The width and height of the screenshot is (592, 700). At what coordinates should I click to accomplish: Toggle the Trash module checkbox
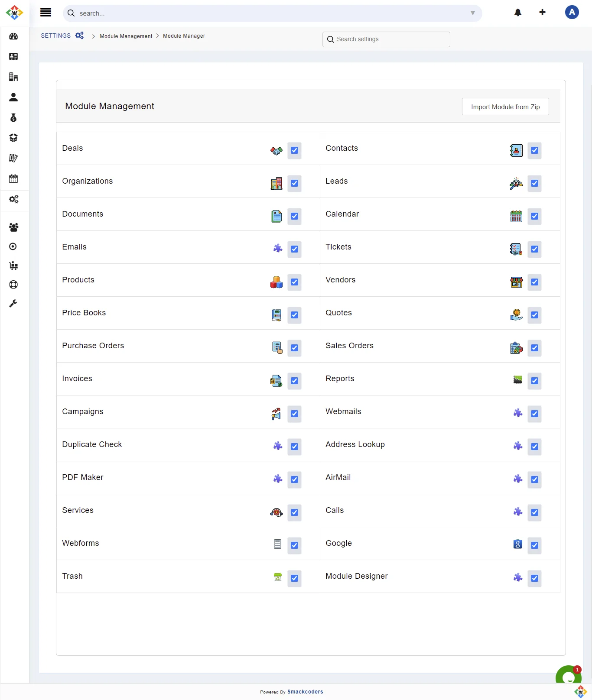pyautogui.click(x=294, y=578)
